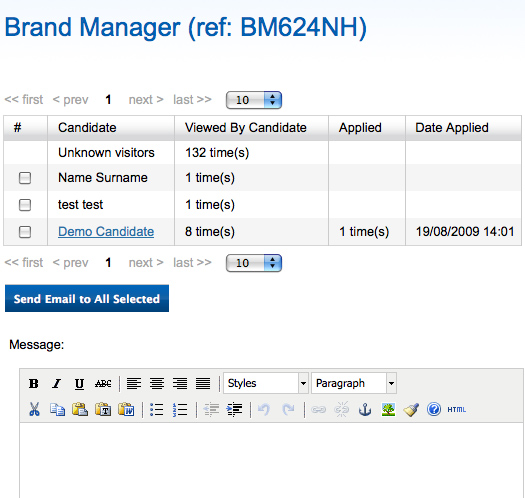Outdent the paragraph

211,409
